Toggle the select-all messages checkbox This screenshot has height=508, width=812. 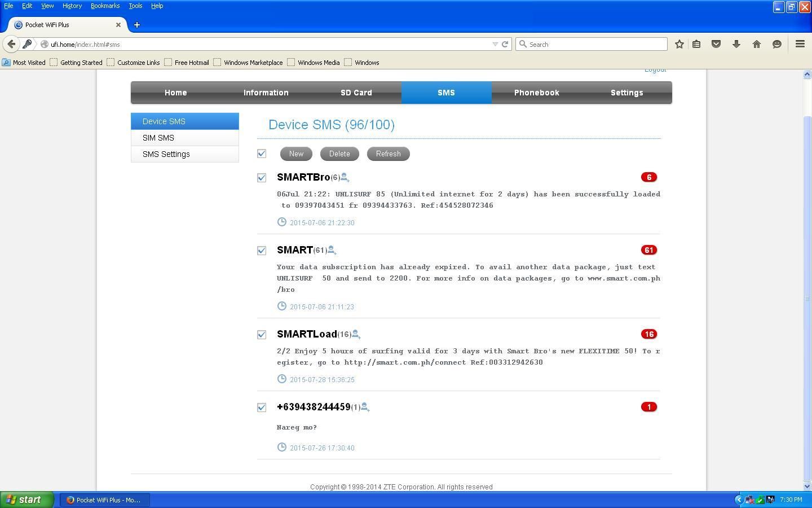point(262,154)
